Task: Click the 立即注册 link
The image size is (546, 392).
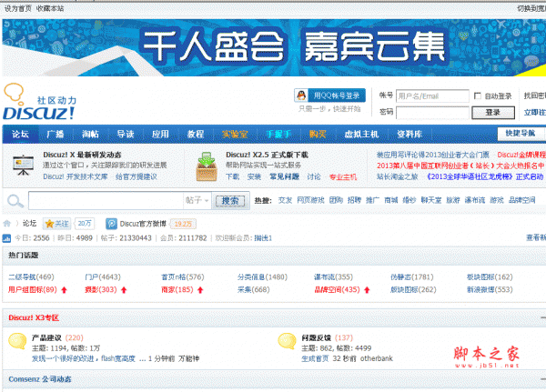Action: [x=535, y=113]
